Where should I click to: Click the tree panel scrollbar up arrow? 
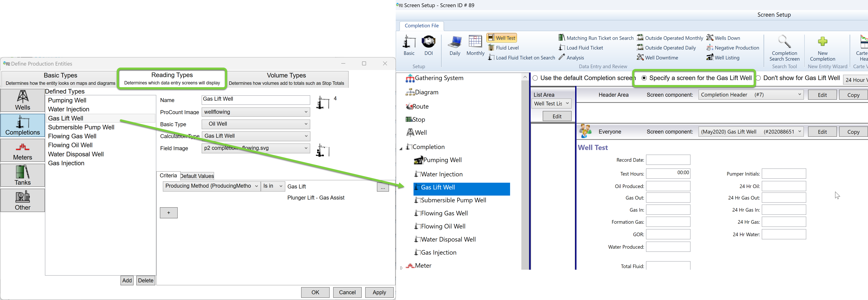(525, 77)
